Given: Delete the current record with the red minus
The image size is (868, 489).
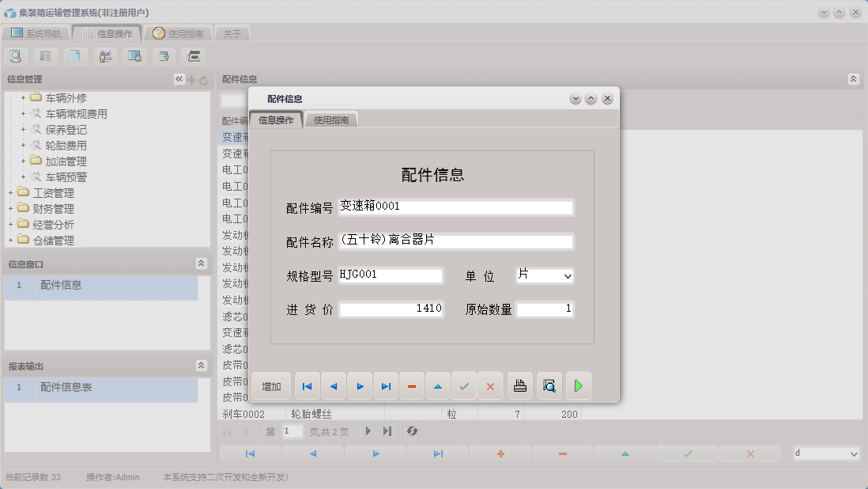Looking at the screenshot, I should (x=411, y=385).
